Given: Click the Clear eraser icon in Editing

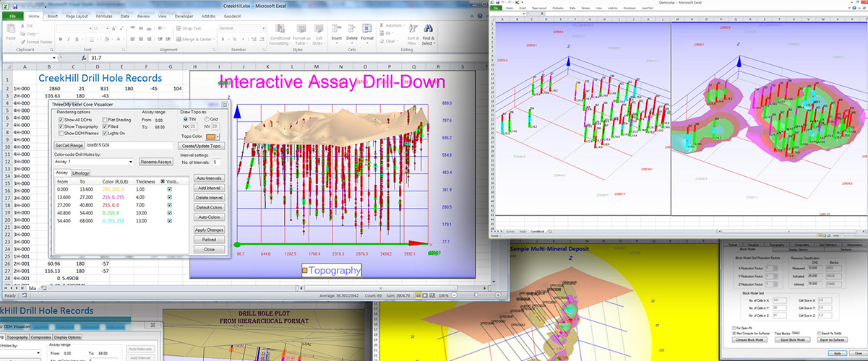Looking at the screenshot, I should tap(382, 41).
